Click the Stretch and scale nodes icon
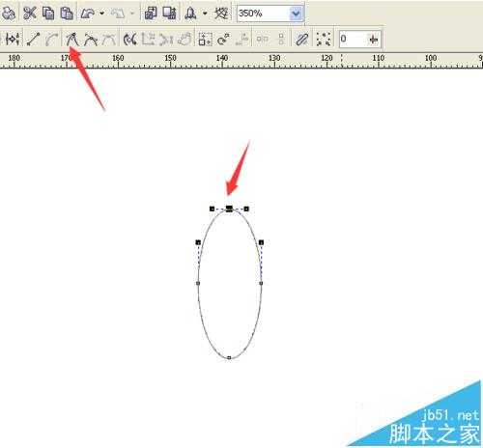Viewport: 483px width, 448px height. [x=205, y=39]
